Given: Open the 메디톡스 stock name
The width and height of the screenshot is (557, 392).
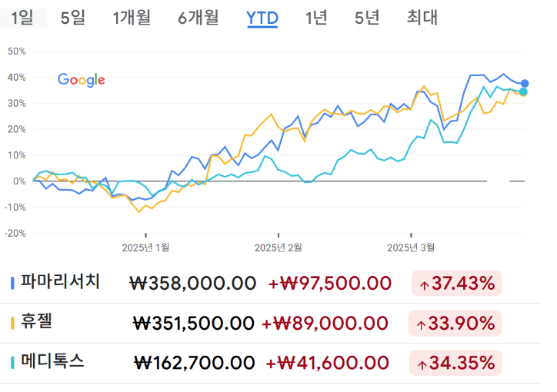Looking at the screenshot, I should click(x=52, y=361).
